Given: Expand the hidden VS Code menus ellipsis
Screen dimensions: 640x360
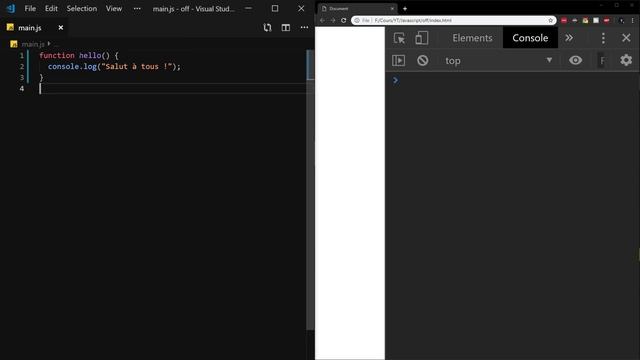Looking at the screenshot, I should pos(137,8).
